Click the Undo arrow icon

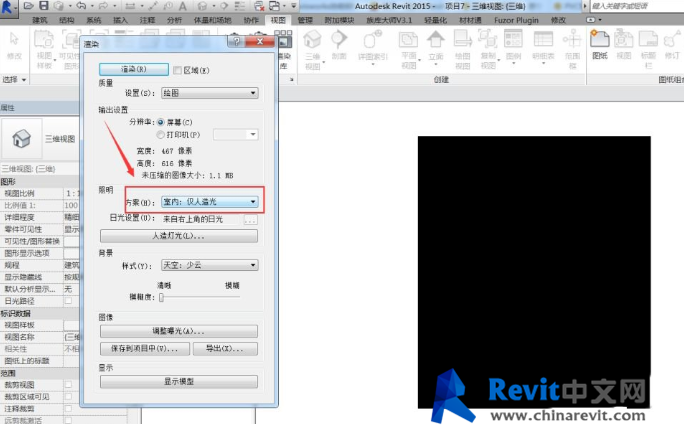point(81,6)
